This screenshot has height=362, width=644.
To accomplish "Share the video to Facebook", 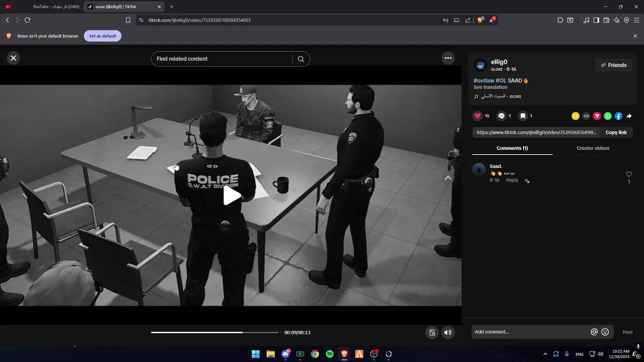I will pos(618,116).
